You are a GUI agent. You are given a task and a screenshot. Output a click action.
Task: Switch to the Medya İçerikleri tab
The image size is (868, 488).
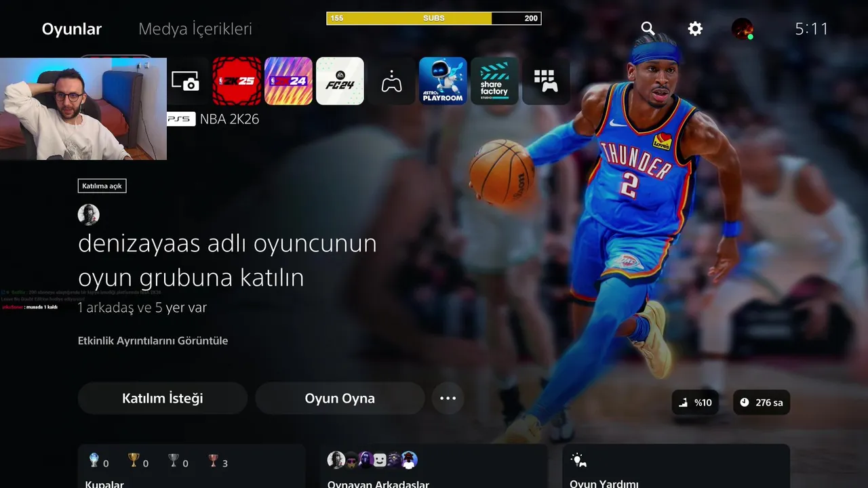(x=195, y=29)
